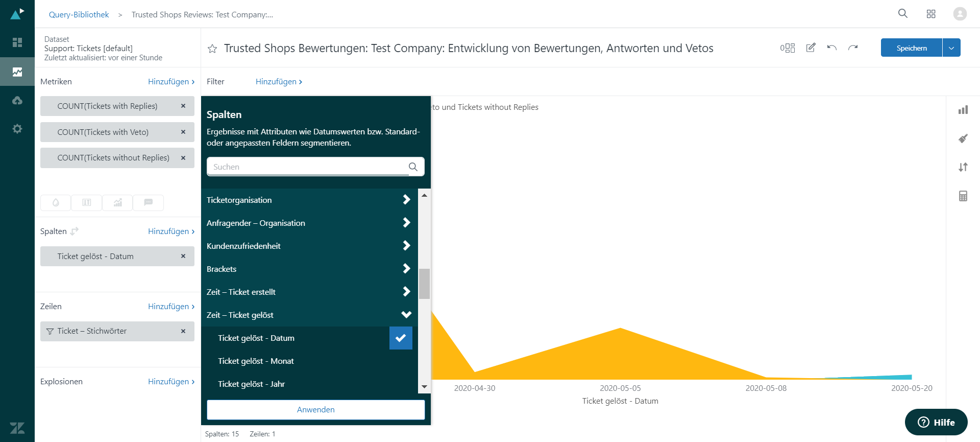Undo the last change

tap(832, 48)
